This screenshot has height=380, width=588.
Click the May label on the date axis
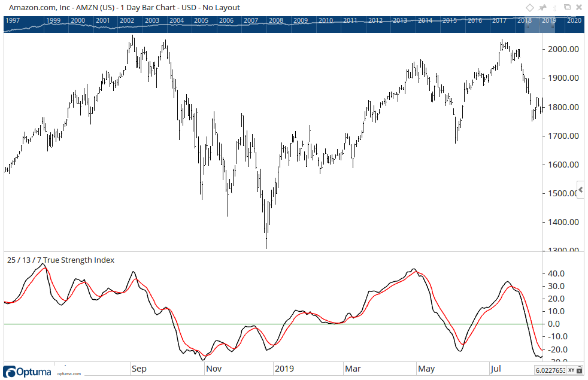(x=426, y=369)
